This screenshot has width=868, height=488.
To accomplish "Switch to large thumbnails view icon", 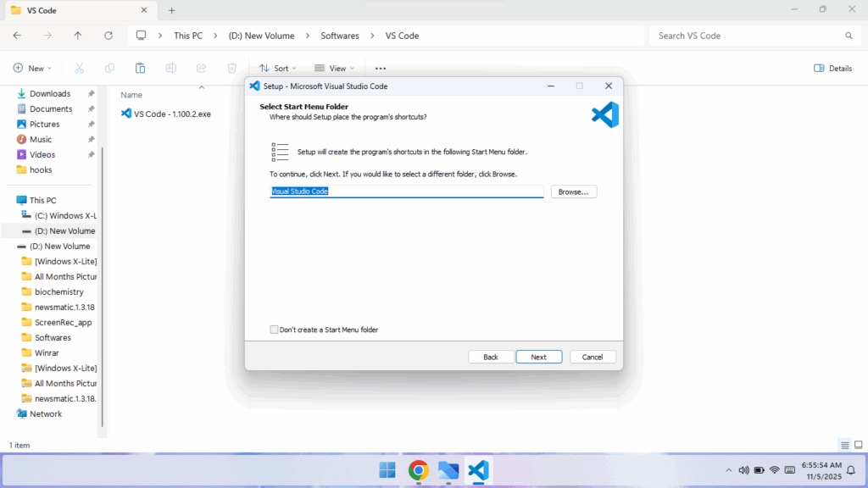I will tap(857, 445).
